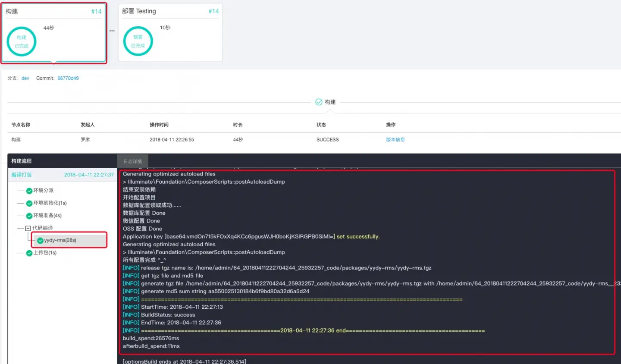Click log line 所有配置完成 ^_^
621x364 pixels.
pyautogui.click(x=144, y=260)
